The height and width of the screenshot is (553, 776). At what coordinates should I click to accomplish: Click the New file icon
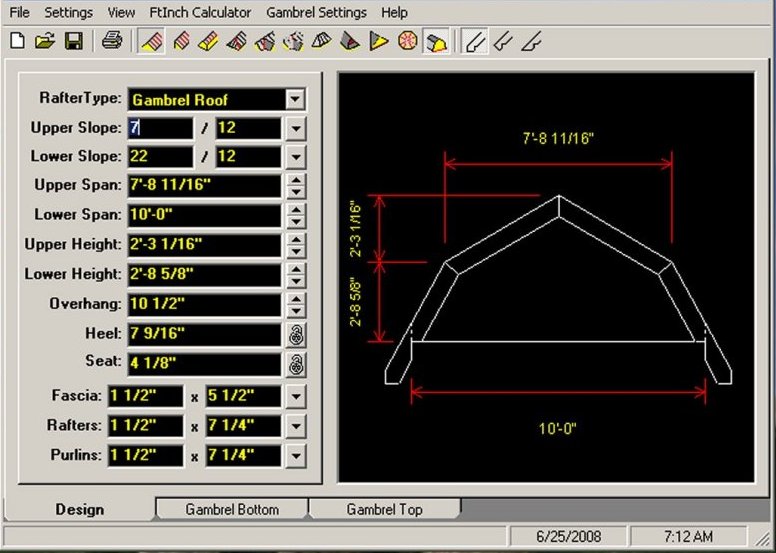pos(18,41)
